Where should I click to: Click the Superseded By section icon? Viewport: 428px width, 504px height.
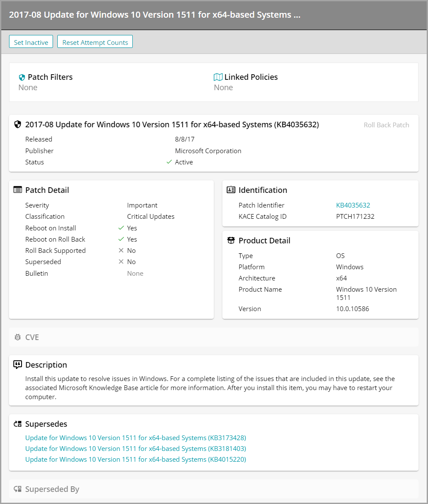point(18,489)
